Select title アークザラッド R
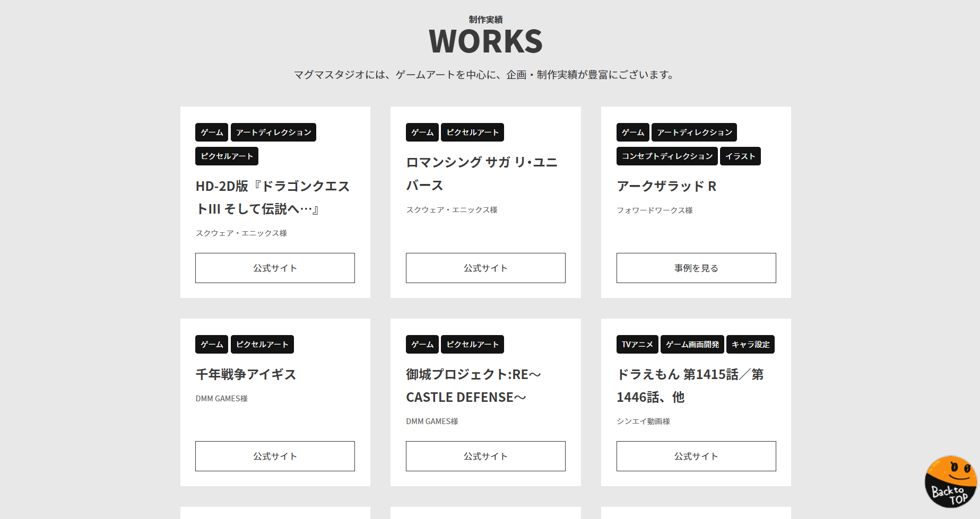Image resolution: width=980 pixels, height=519 pixels. [666, 186]
